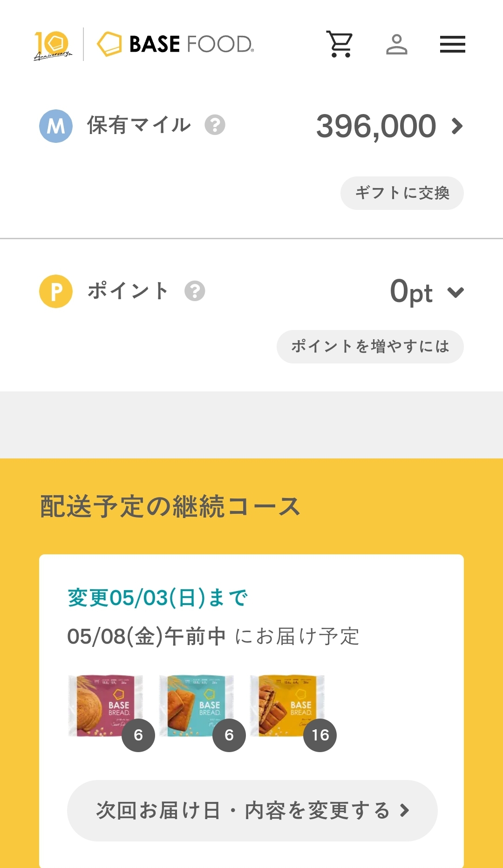Click the blue M mile icon
This screenshot has height=868, width=503.
(56, 126)
